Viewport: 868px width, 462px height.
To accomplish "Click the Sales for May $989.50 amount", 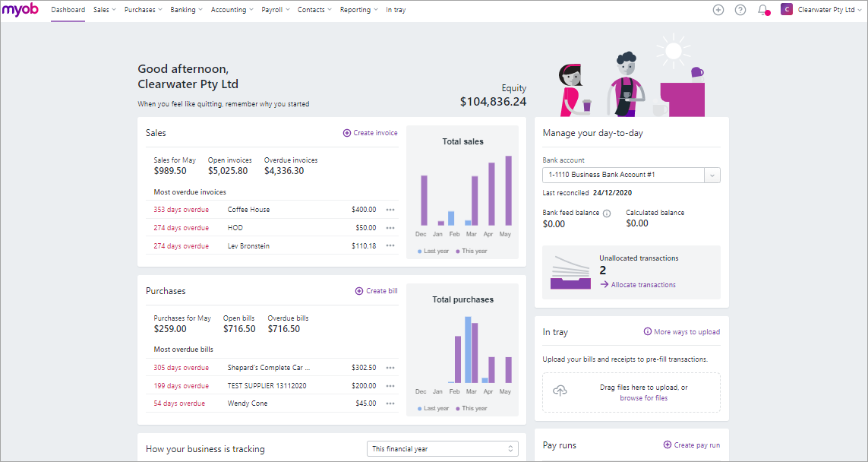I will 170,171.
